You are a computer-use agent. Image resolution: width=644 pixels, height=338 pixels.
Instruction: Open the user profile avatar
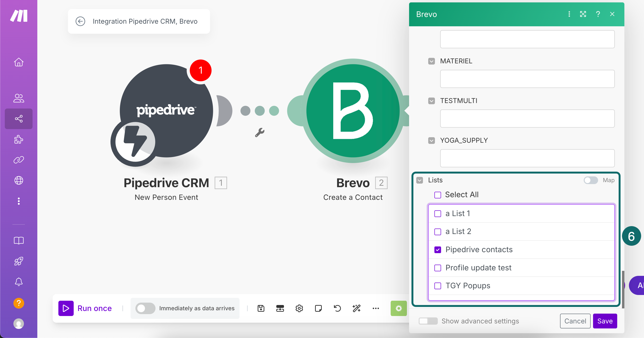(x=19, y=324)
